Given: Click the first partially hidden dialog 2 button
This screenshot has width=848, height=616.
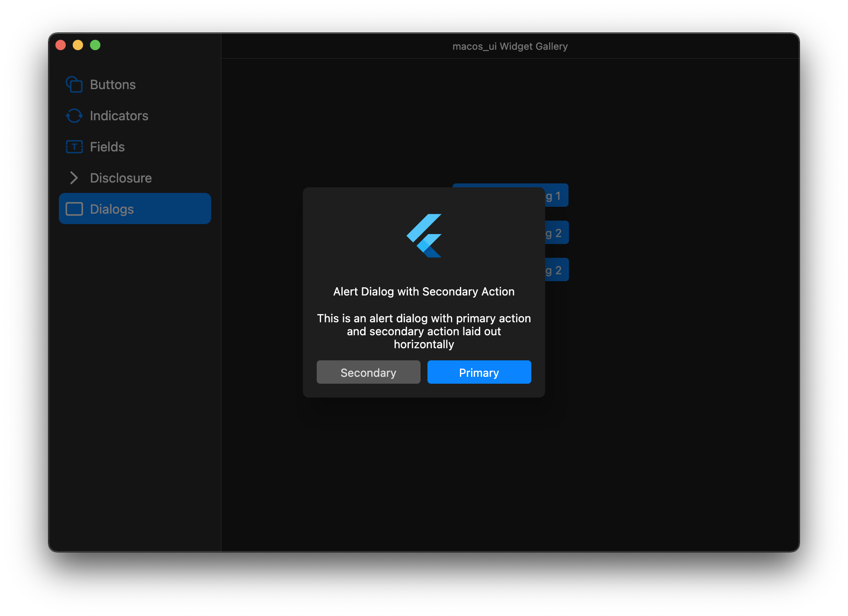Looking at the screenshot, I should tap(556, 233).
